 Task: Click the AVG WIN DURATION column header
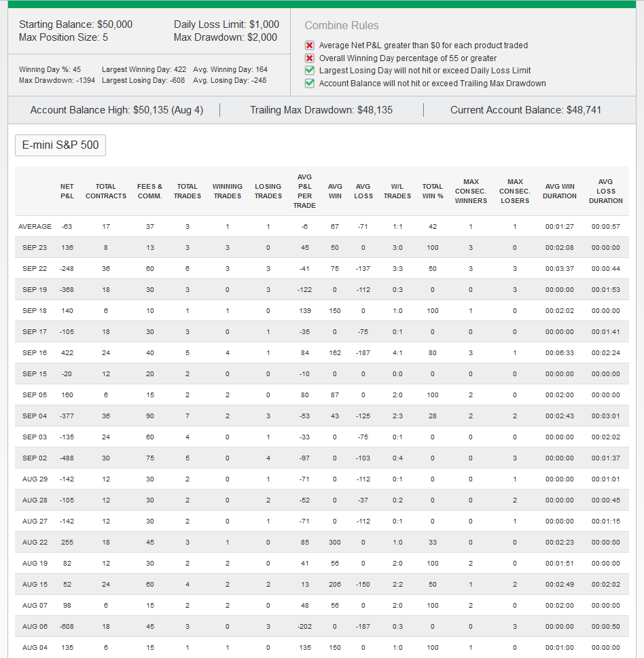(560, 191)
